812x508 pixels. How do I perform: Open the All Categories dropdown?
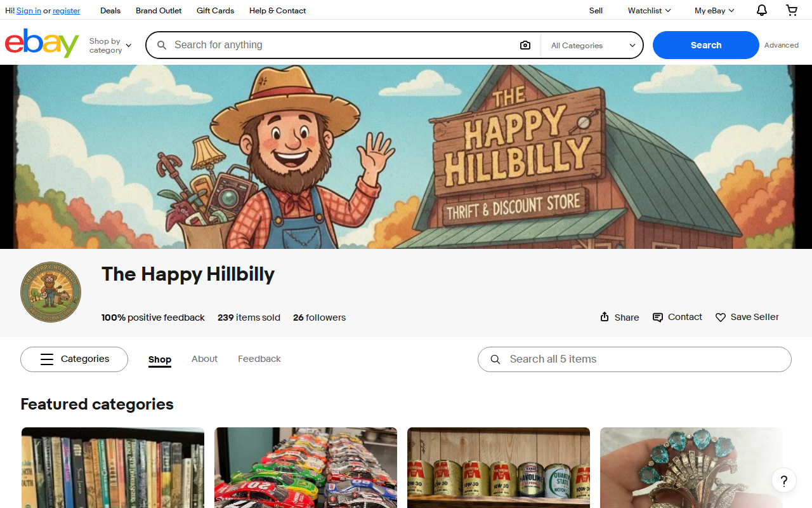[593, 45]
